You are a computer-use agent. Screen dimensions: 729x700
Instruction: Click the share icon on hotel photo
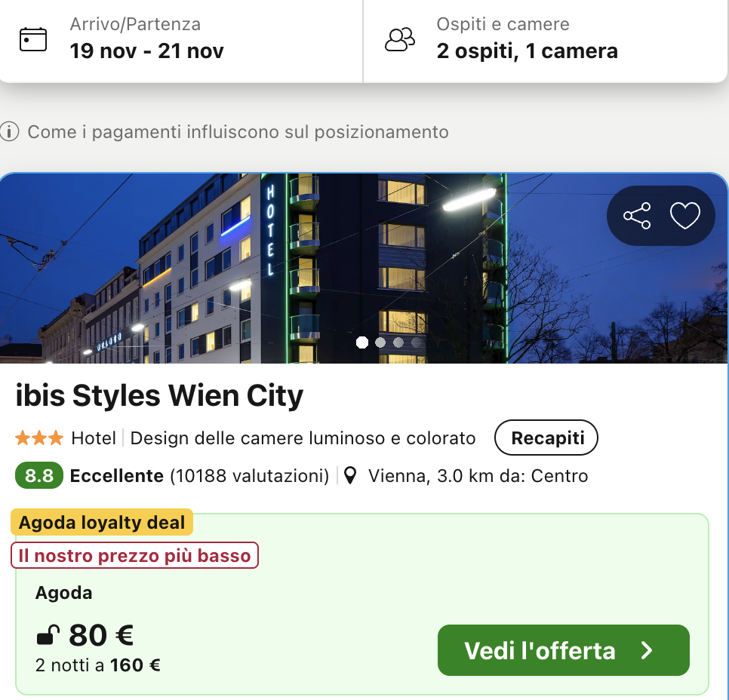pyautogui.click(x=637, y=216)
